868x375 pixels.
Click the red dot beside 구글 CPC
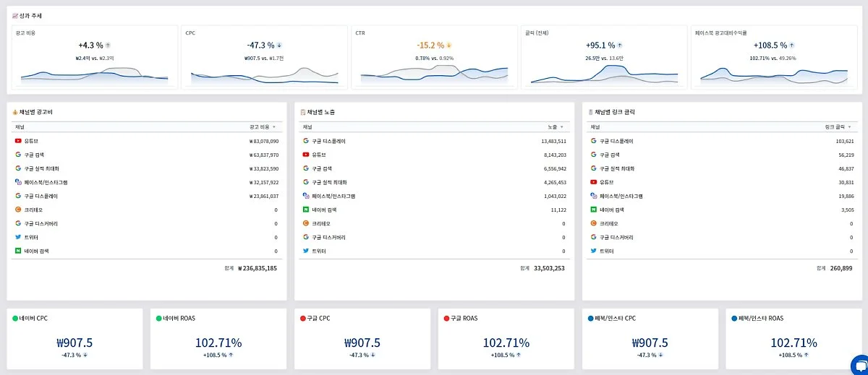pos(302,319)
